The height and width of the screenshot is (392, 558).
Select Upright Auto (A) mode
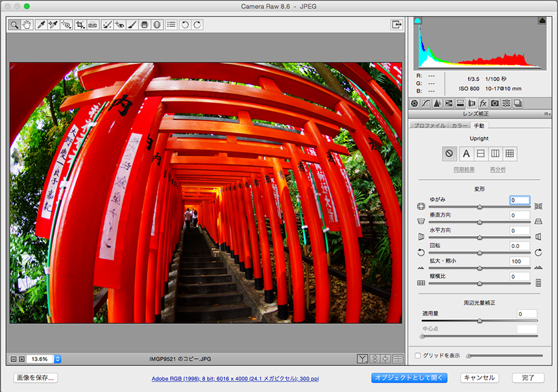pyautogui.click(x=465, y=154)
